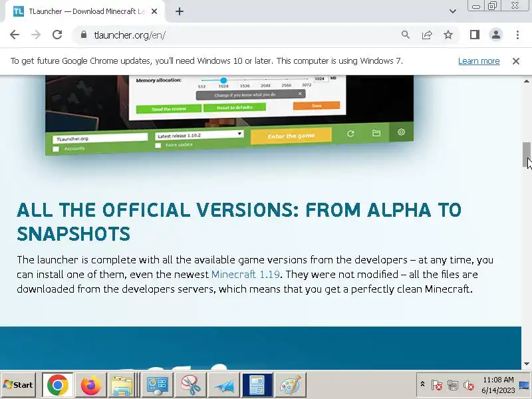Open the Chrome three-dot menu
Screen dimensions: 532x399
pos(517,35)
